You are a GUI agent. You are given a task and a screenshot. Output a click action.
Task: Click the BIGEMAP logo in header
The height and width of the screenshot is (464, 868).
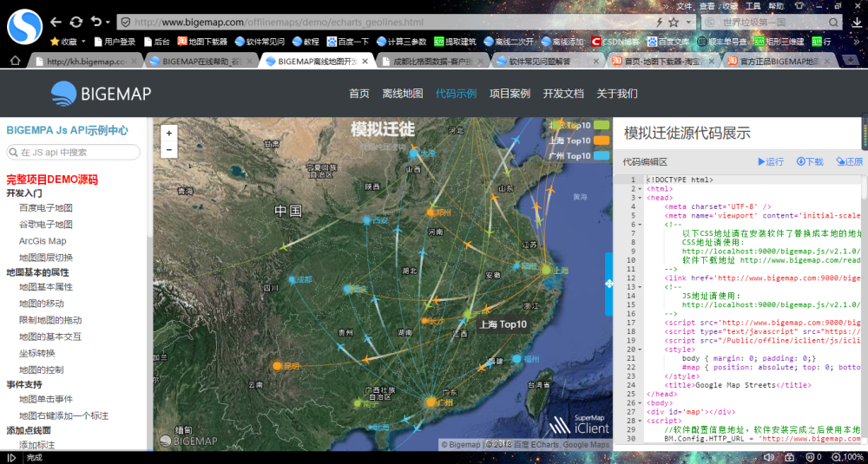(101, 94)
